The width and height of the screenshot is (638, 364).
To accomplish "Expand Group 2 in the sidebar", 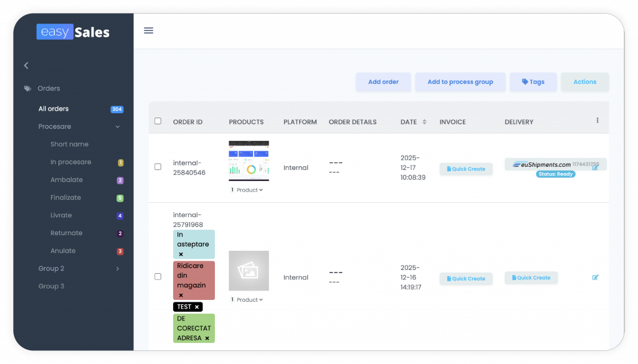I will click(118, 269).
